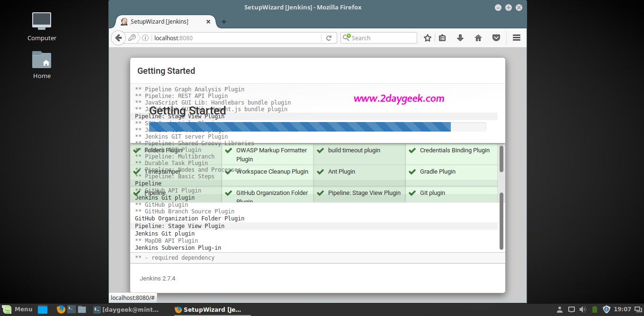Maximize the Firefox window
Screen dimensions: 644x316
click(x=509, y=8)
